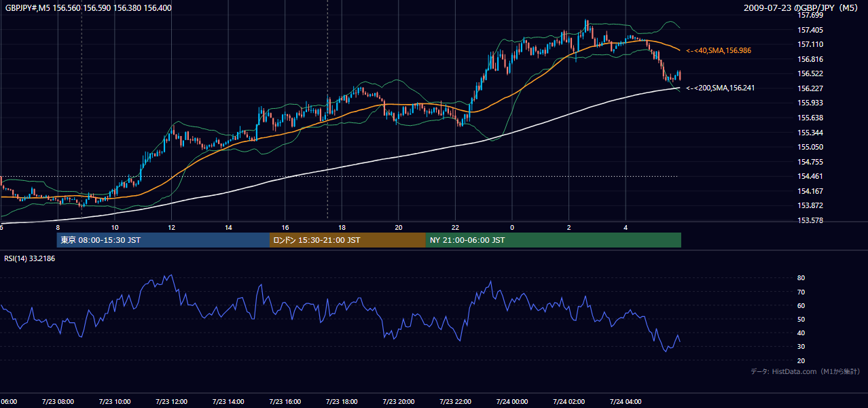Click price axis value 155.638
The image size is (868, 408).
[810, 118]
